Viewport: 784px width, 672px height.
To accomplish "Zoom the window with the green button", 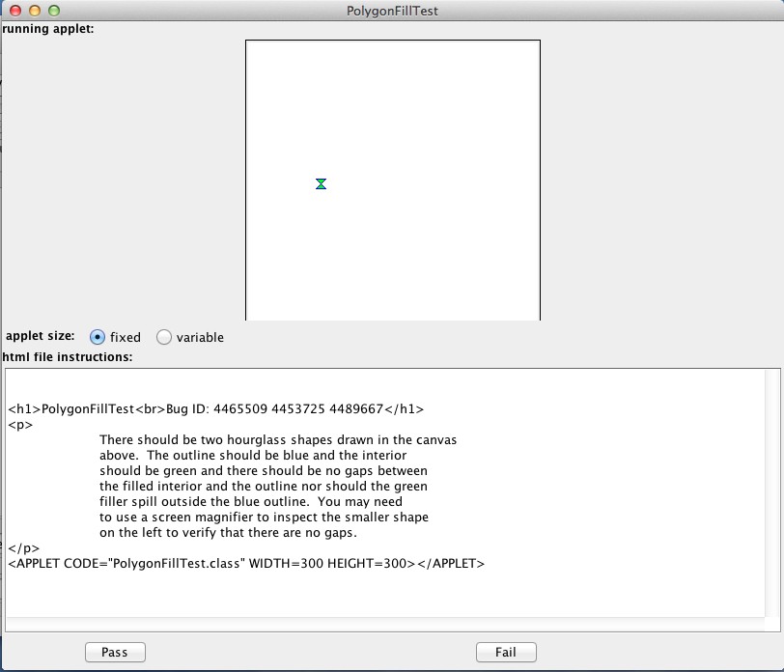I will 54,11.
